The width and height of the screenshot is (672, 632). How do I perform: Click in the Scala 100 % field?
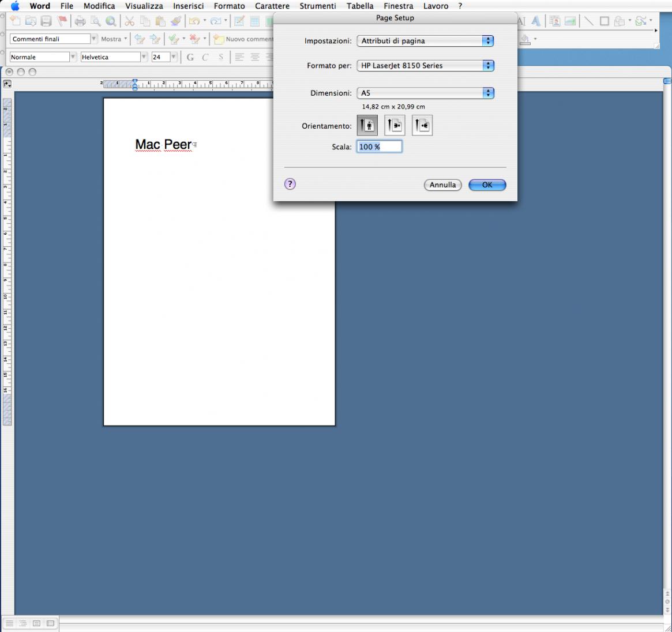[x=380, y=146]
